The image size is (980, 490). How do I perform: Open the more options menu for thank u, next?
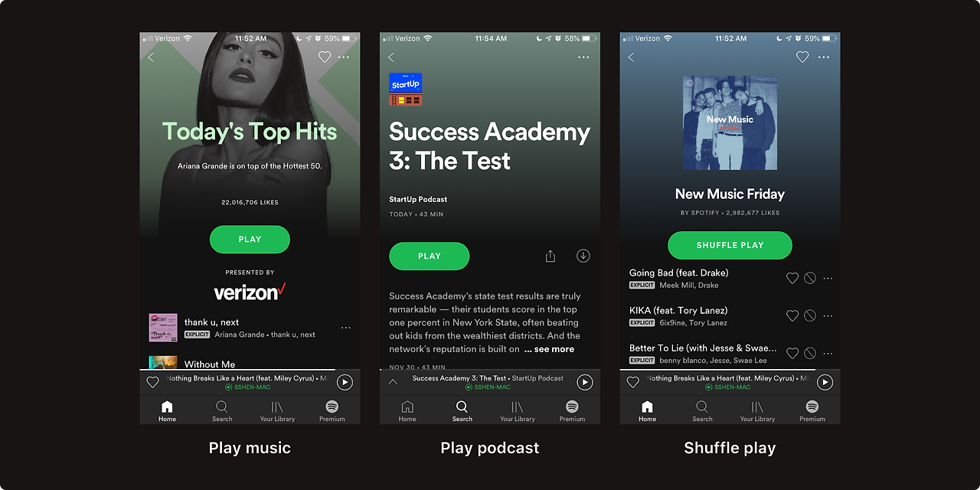click(x=345, y=328)
